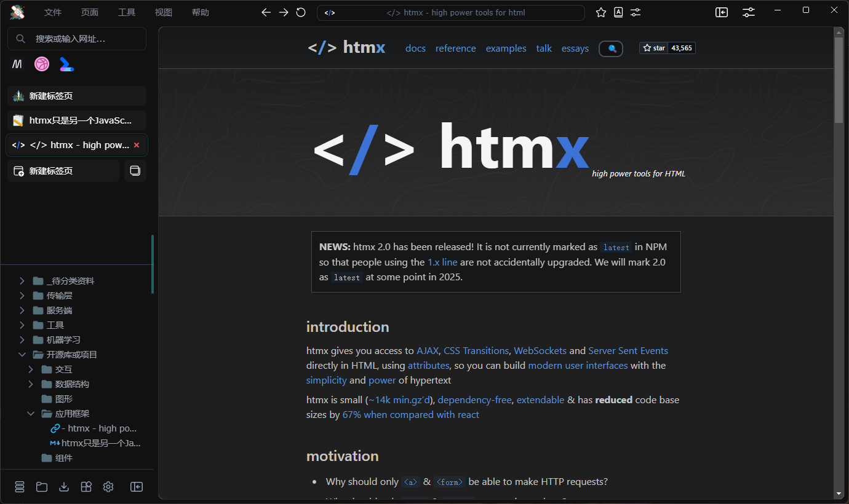Open the pinned blue arrow-shaped shortcut
This screenshot has width=849, height=504.
pos(66,64)
